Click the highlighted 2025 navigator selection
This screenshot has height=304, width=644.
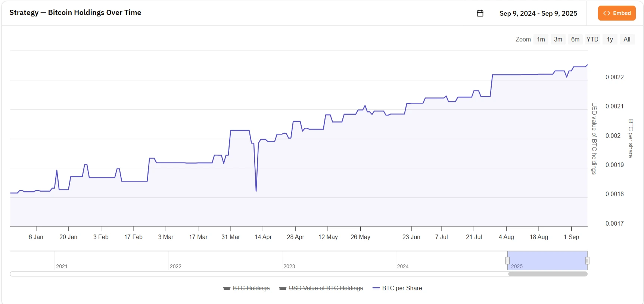coord(547,261)
